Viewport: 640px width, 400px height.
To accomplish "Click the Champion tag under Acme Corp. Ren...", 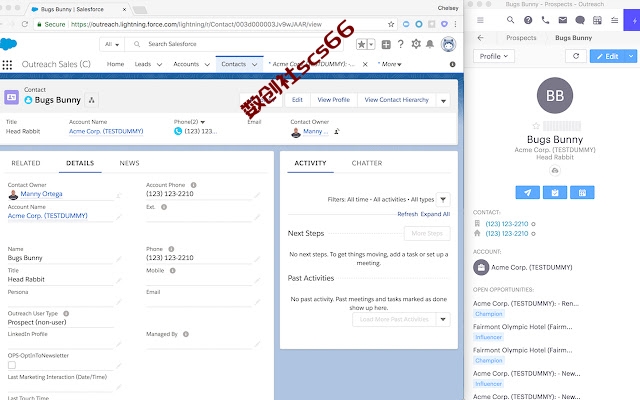I will tap(489, 314).
